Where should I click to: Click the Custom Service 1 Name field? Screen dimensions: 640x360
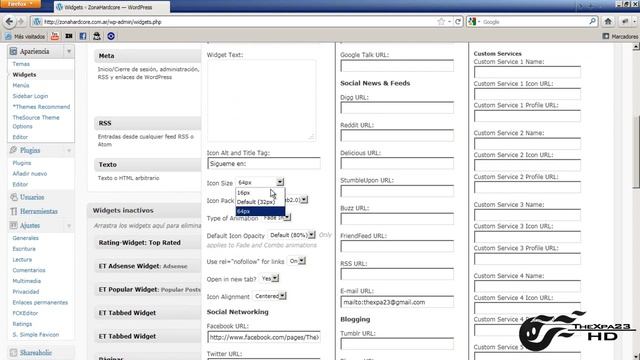527,72
